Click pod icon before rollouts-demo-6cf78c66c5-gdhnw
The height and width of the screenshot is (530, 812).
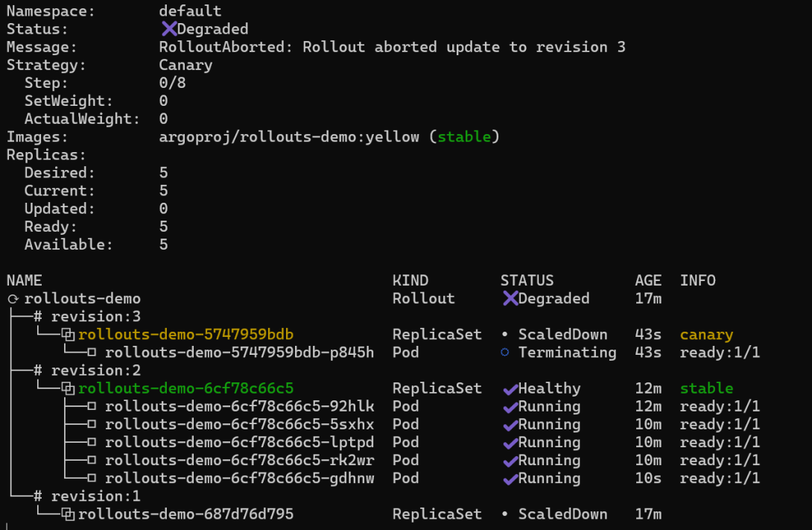(92, 479)
